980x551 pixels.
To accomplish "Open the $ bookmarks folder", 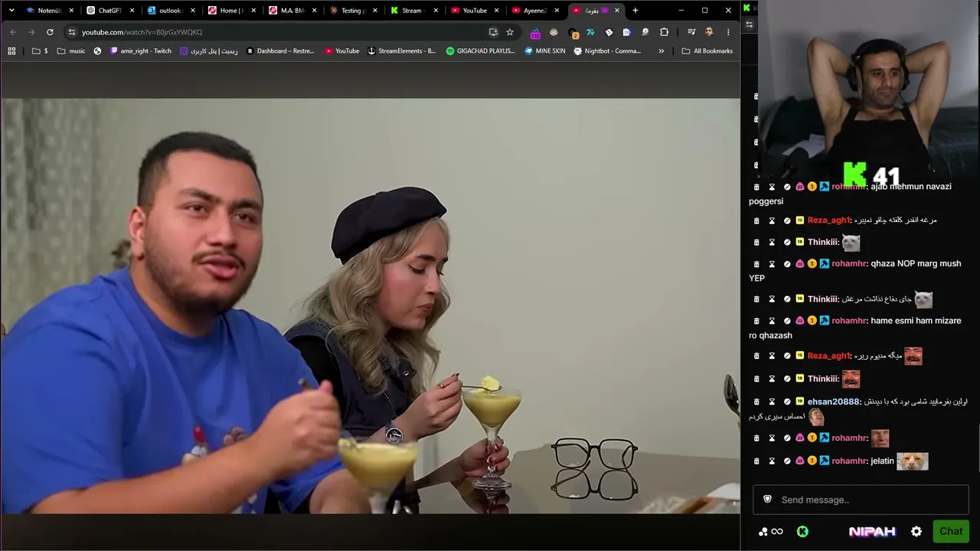I will click(x=40, y=51).
